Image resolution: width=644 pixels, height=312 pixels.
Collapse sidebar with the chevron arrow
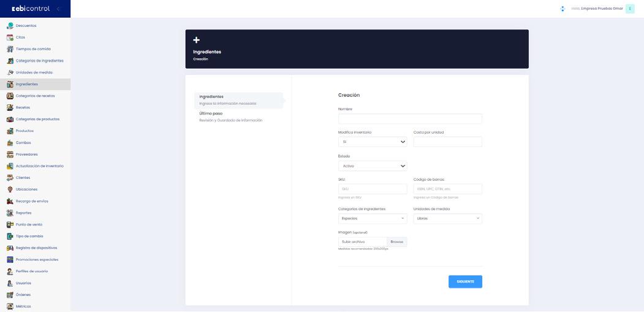click(x=58, y=9)
